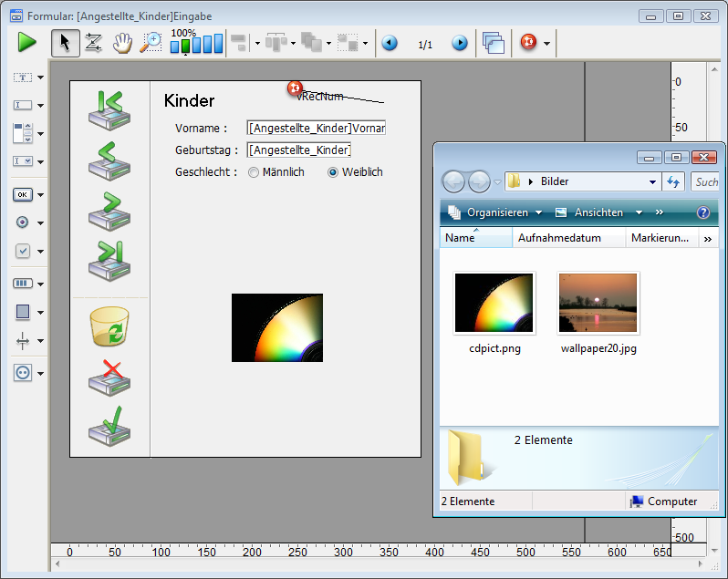
Task: Expand the Bilder address bar dropdown
Action: point(652,181)
